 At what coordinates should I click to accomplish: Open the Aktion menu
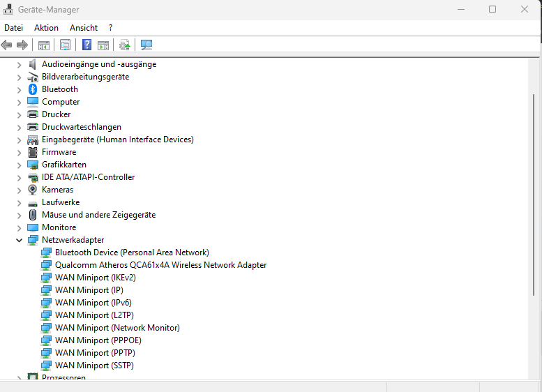click(x=46, y=28)
